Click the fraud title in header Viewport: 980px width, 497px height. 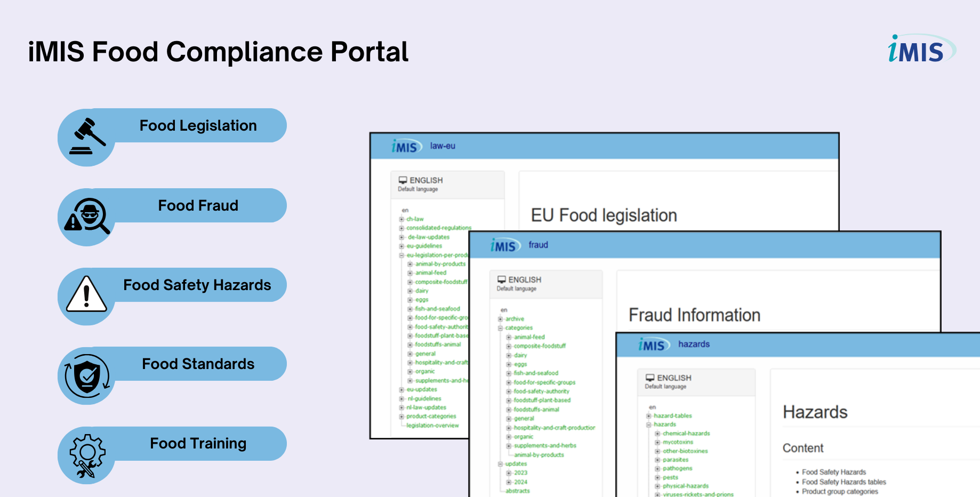[538, 245]
